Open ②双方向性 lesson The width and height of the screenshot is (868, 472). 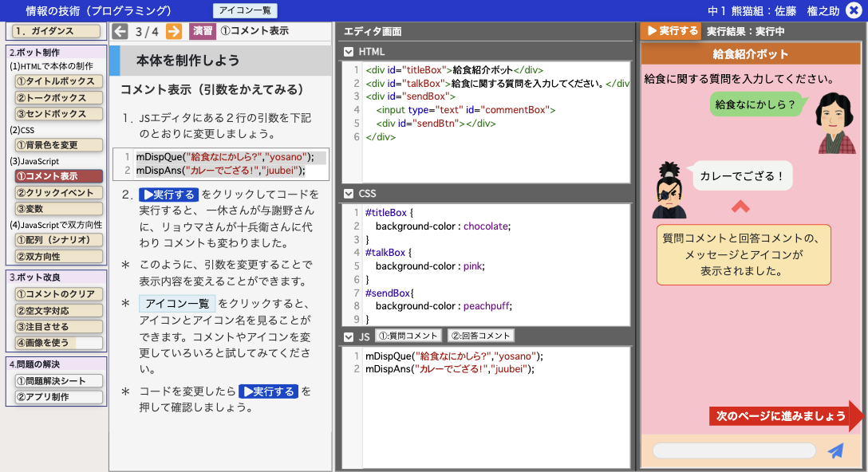point(59,256)
